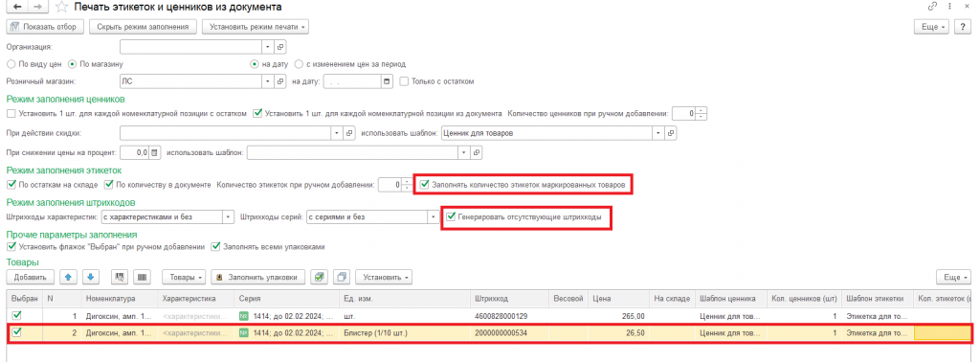
Task: Select на дату radio button
Action: (255, 64)
